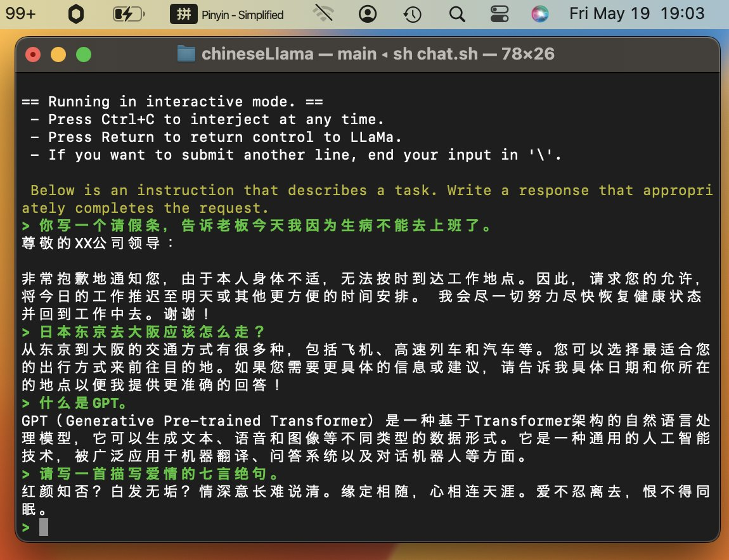
Task: Click the user account icon in menu bar
Action: click(x=367, y=14)
